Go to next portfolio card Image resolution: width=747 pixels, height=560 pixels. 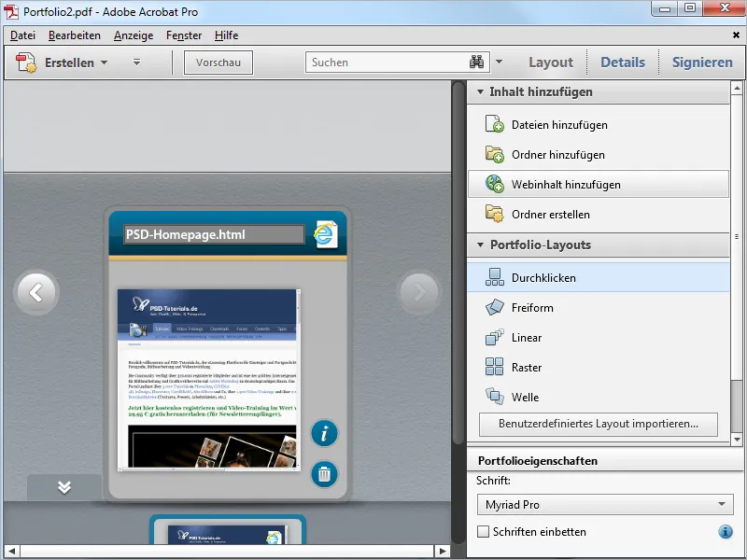418,292
